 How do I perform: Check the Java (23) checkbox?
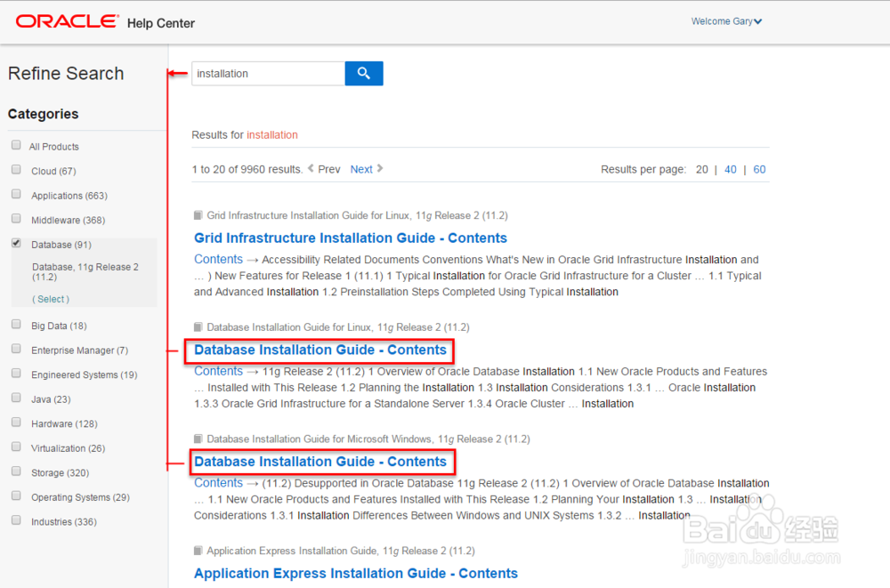pyautogui.click(x=16, y=398)
